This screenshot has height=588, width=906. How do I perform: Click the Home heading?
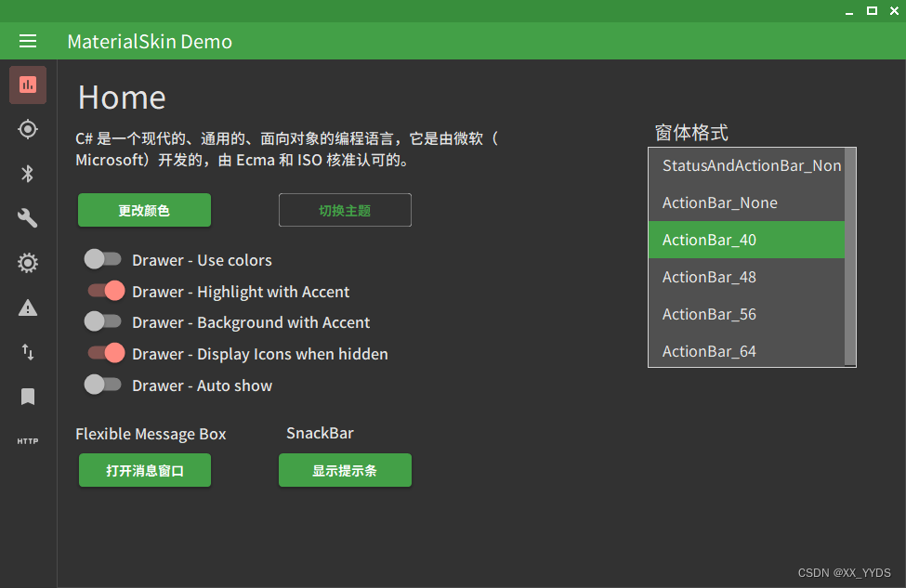[122, 97]
